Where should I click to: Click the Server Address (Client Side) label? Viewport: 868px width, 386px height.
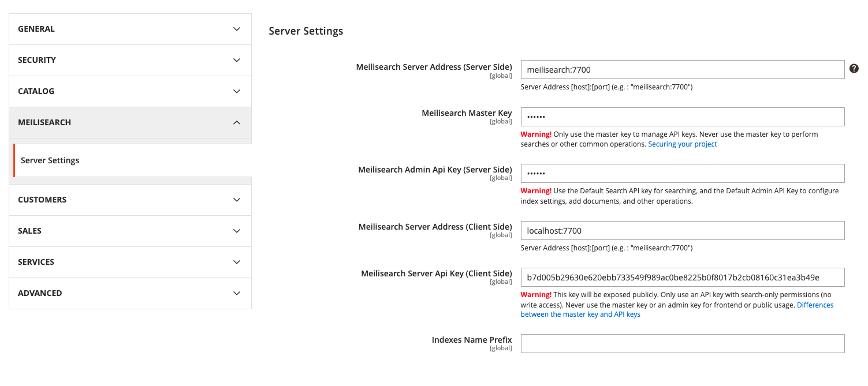coord(435,227)
